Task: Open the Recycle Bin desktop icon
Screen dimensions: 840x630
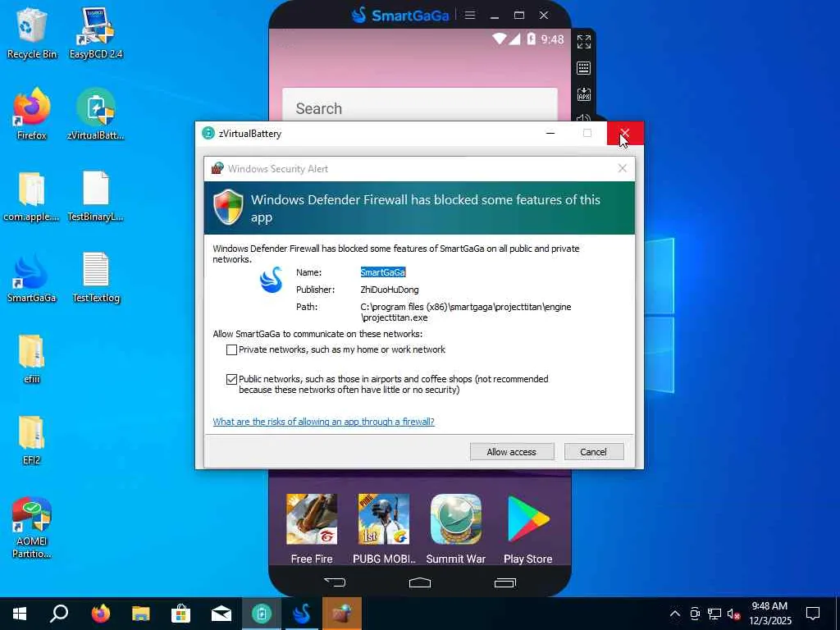Action: pos(32,33)
